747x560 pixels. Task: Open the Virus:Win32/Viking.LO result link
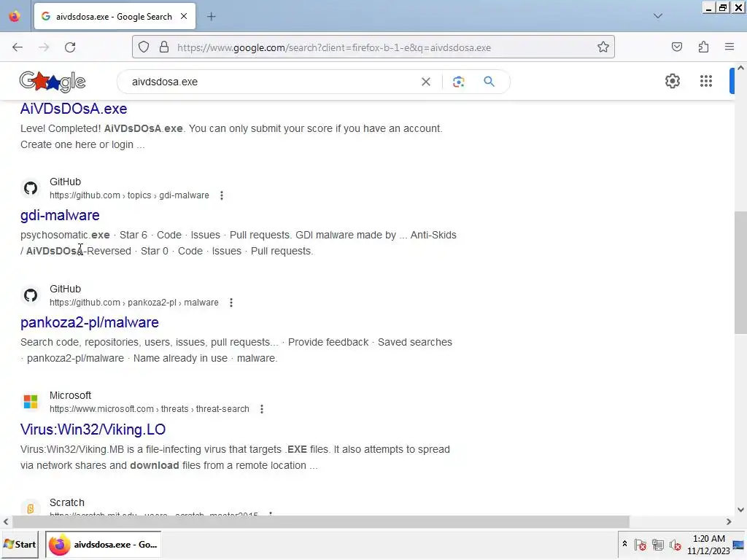93,429
